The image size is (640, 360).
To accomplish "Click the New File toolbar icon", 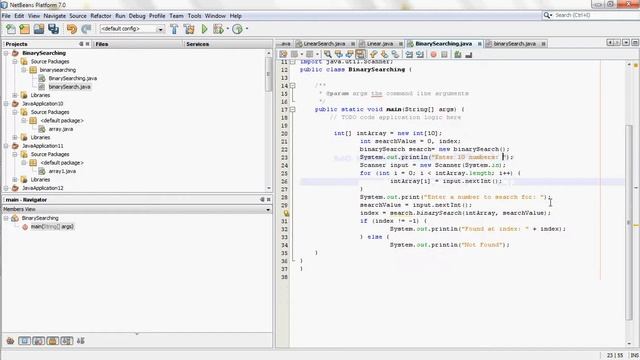I will [x=11, y=29].
